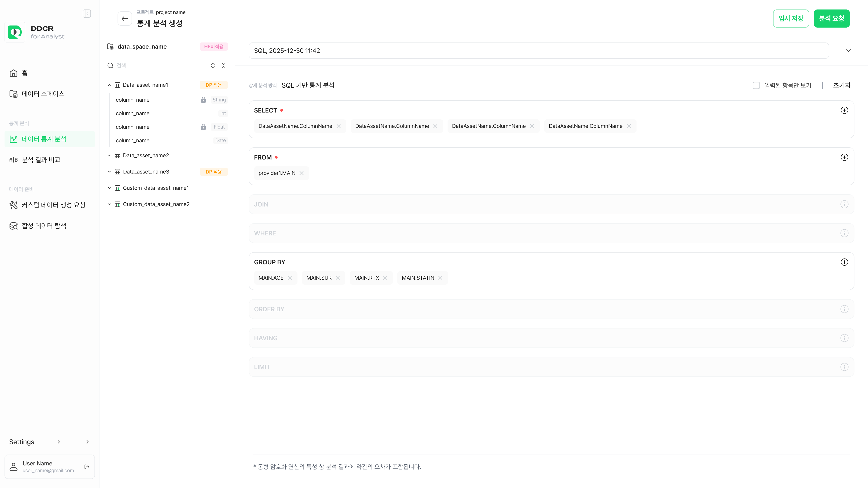
Task: Remove provider1.MAIN tag with X icon
Action: [302, 173]
